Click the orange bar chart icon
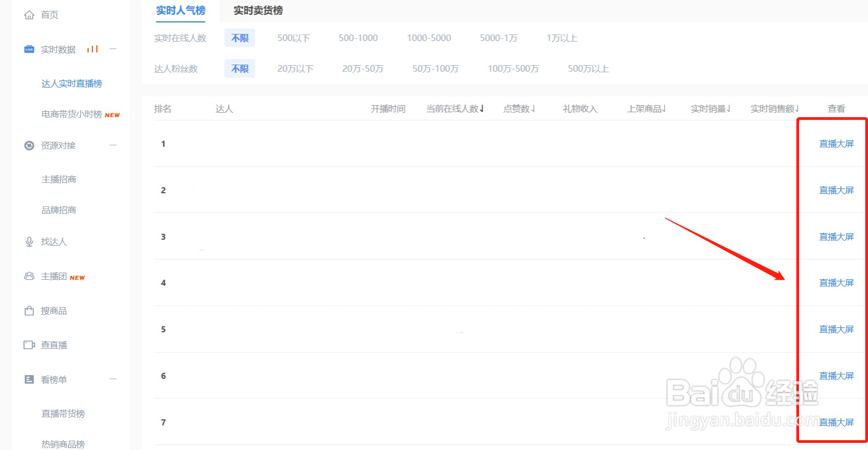 tap(92, 49)
